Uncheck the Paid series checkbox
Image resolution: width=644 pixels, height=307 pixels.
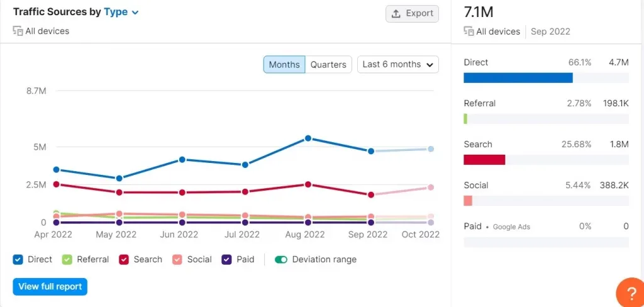pos(226,260)
